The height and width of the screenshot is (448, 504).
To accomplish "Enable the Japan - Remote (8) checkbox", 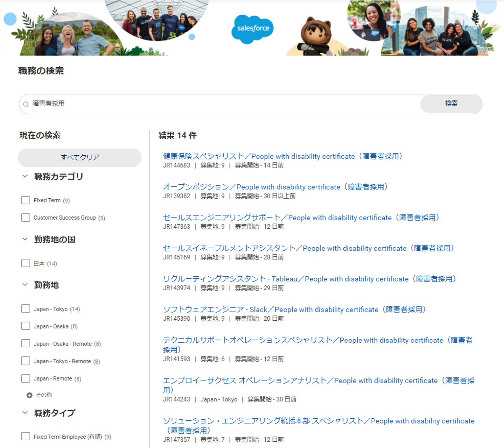I will [26, 378].
